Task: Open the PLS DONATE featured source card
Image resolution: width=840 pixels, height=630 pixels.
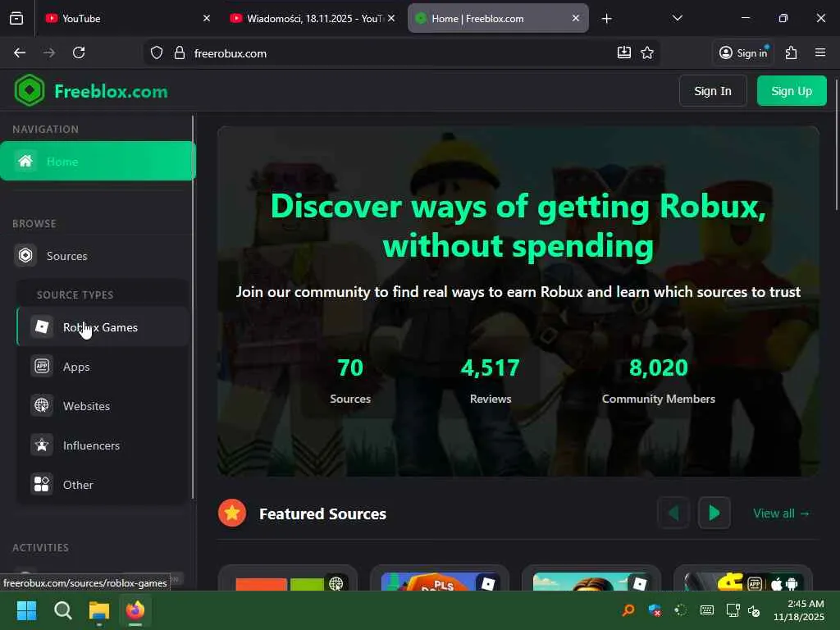Action: (440, 578)
